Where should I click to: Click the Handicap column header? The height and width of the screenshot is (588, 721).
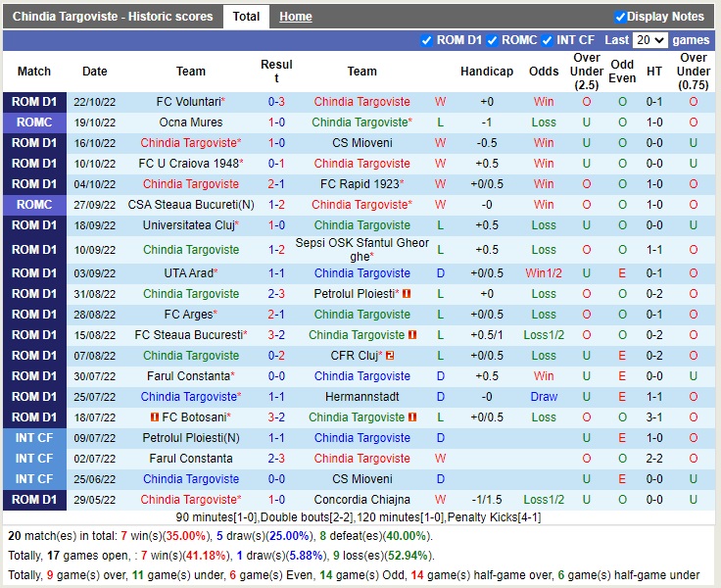pyautogui.click(x=487, y=72)
